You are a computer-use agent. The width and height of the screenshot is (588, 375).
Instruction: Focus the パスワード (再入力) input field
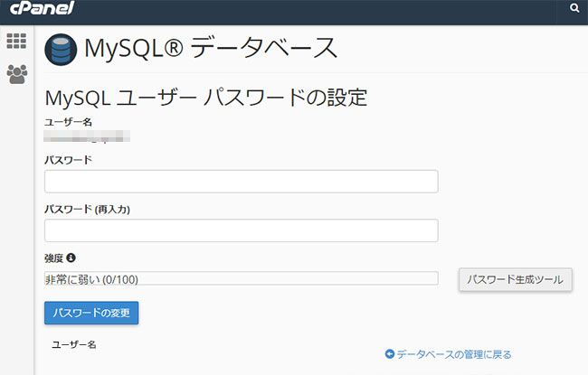coord(242,230)
